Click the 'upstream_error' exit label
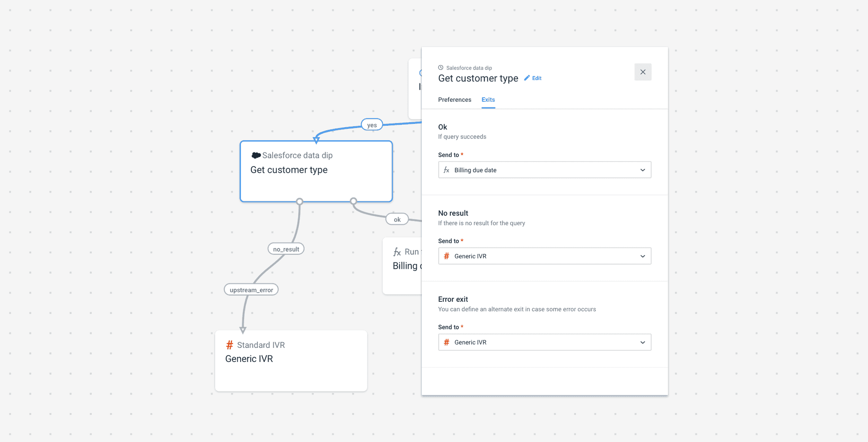Viewport: 868px width, 442px height. [251, 289]
